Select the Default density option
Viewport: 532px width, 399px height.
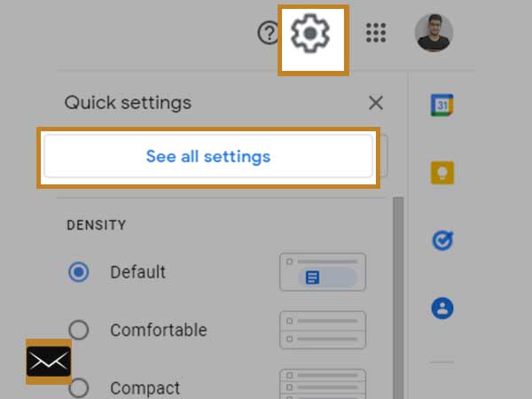click(79, 272)
